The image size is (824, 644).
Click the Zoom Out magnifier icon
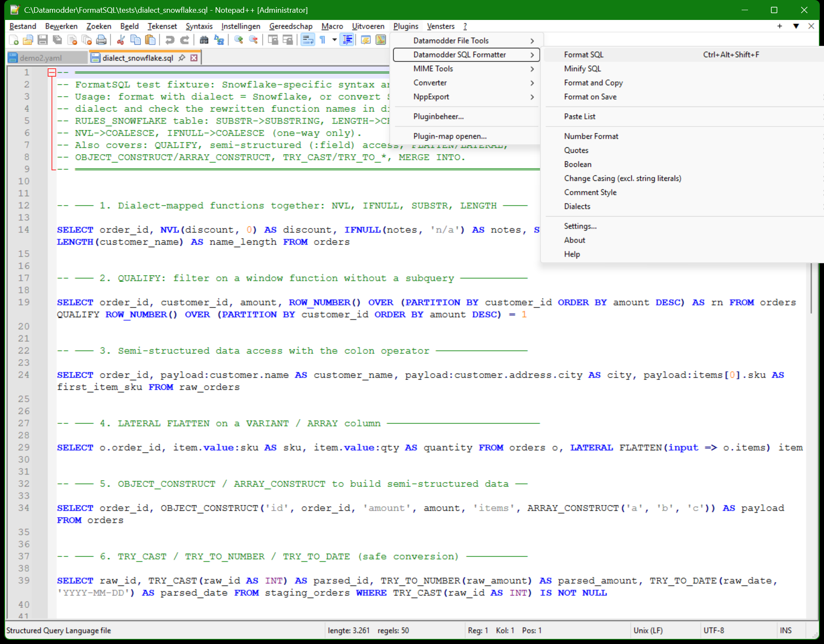coord(253,40)
